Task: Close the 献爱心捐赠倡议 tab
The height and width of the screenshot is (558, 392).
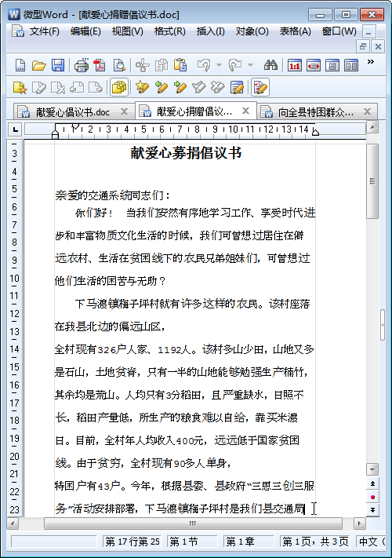Action: tap(245, 111)
